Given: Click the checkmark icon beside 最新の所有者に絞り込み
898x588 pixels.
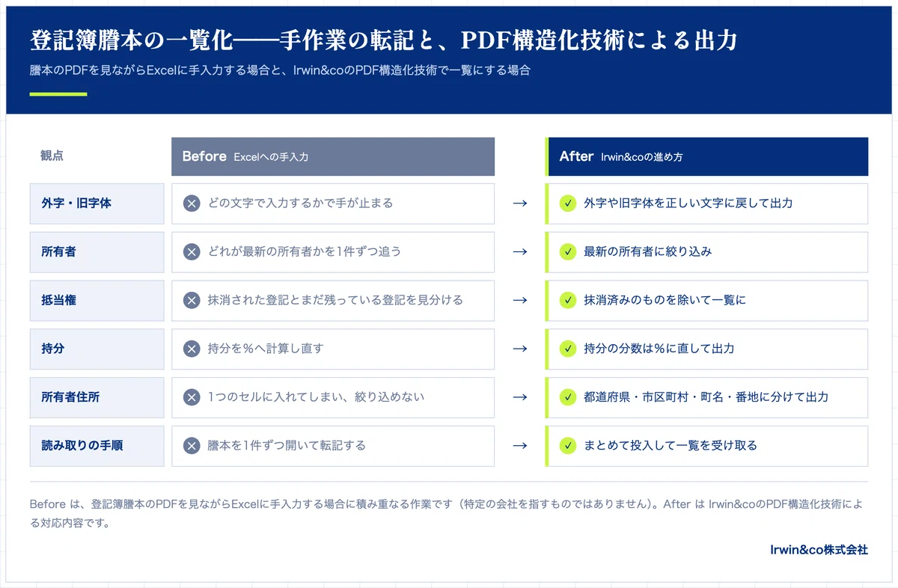Looking at the screenshot, I should [x=568, y=252].
